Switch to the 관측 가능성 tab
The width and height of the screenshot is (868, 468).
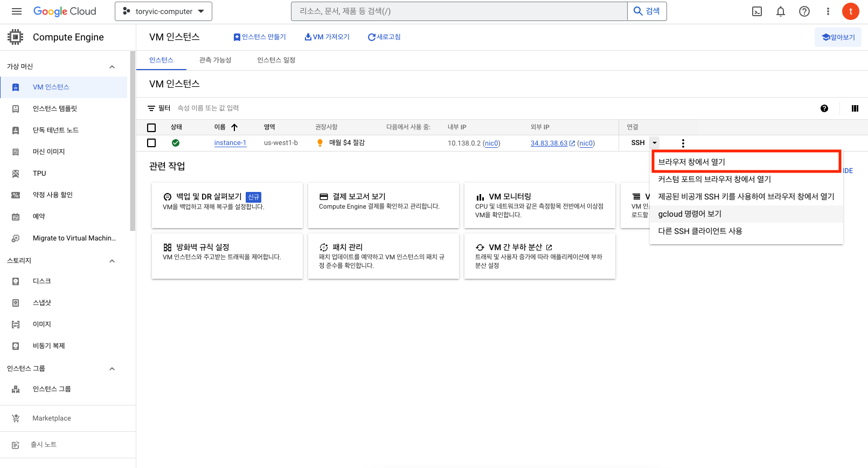[215, 60]
